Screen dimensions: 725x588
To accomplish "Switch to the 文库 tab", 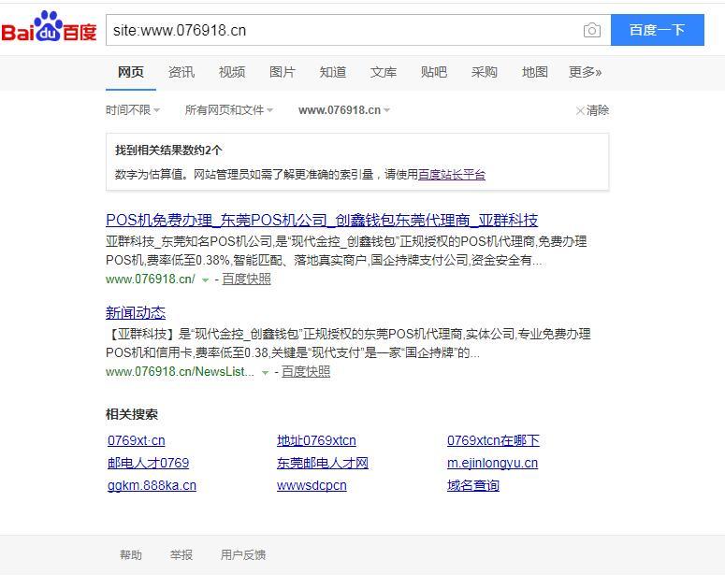I will coord(384,72).
